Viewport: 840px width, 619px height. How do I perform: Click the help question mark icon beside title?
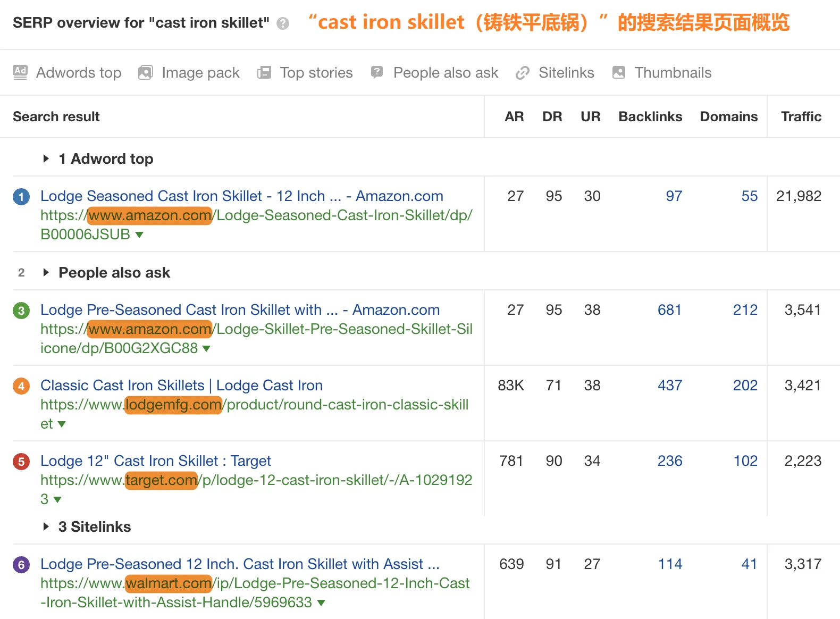click(x=283, y=23)
